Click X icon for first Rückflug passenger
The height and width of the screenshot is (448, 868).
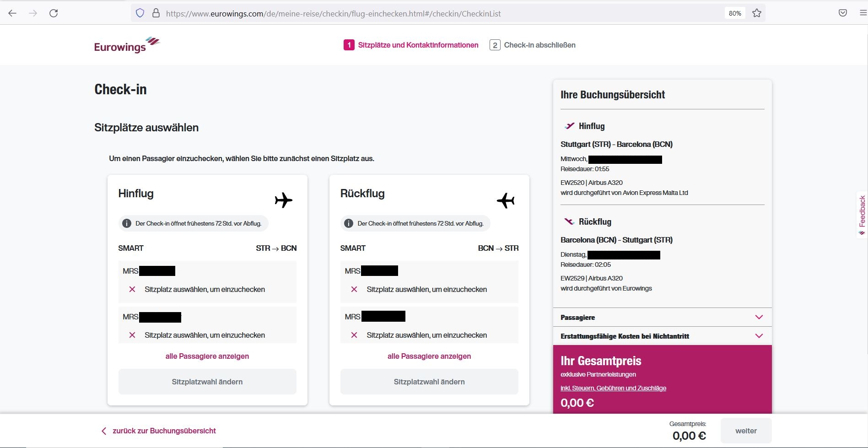pyautogui.click(x=354, y=289)
